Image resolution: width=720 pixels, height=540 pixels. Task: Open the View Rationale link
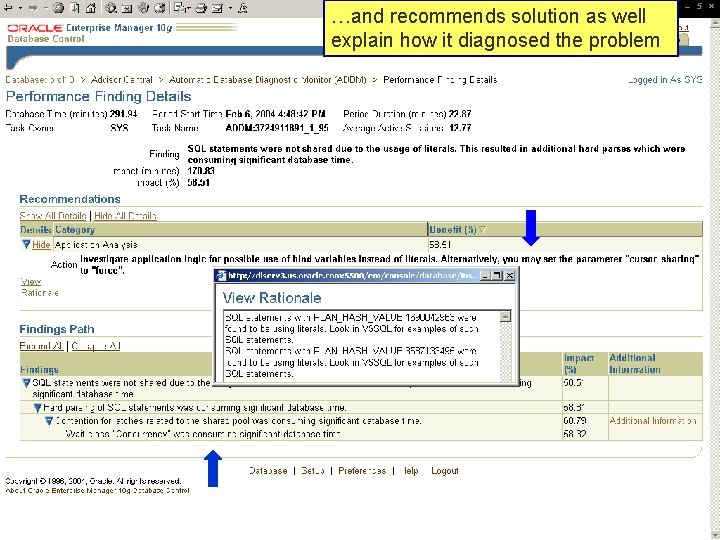[39, 287]
